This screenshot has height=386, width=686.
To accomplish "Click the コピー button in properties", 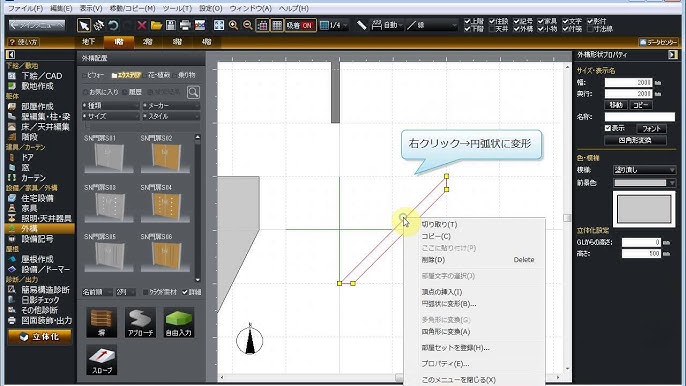I will tap(641, 105).
